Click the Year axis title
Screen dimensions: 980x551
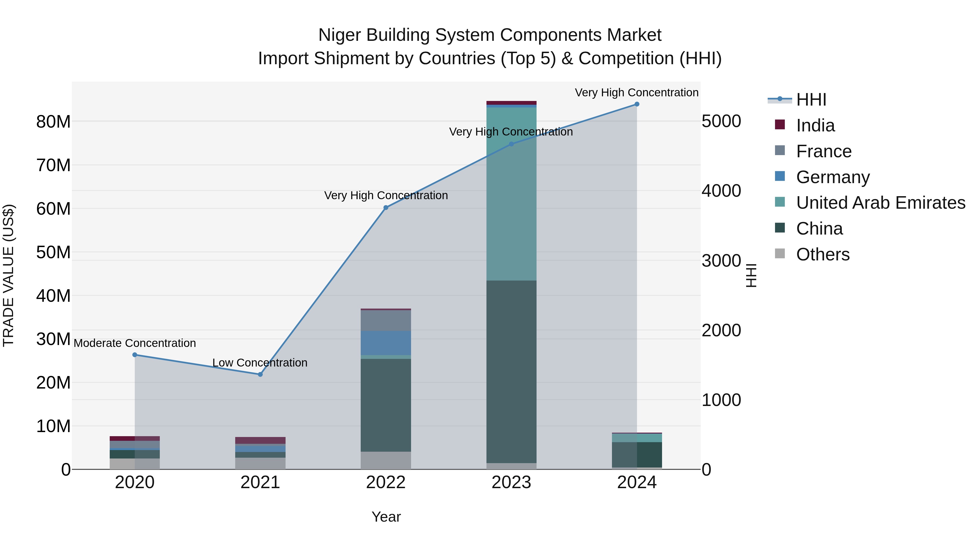(386, 517)
